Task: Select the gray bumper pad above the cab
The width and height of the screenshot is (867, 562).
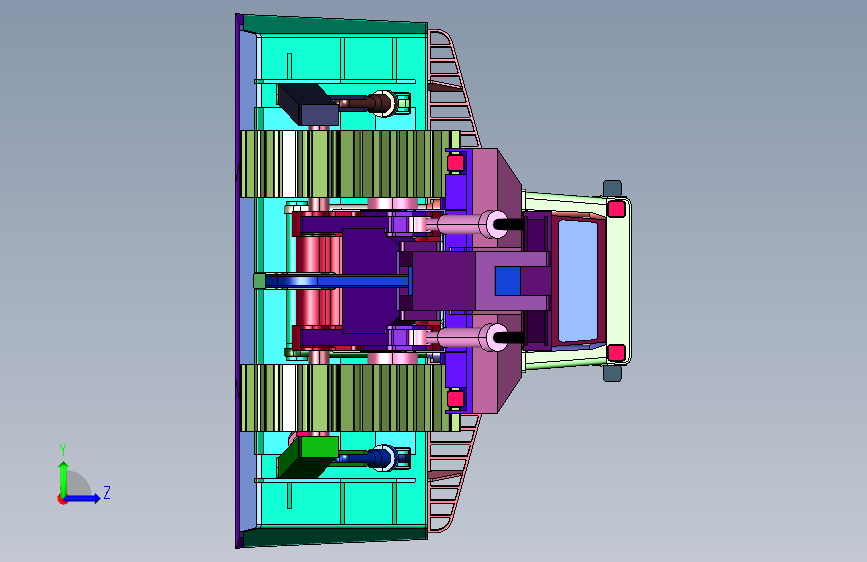Action: pos(612,188)
